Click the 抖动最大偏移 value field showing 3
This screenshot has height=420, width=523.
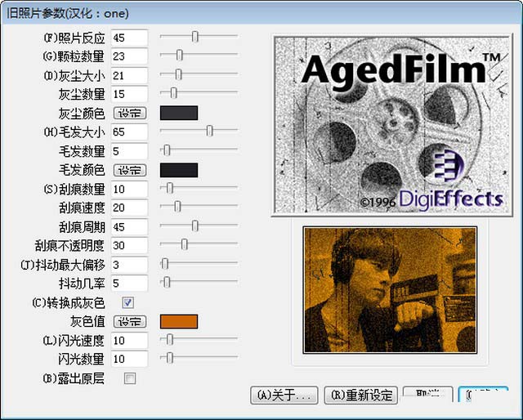[x=129, y=265]
